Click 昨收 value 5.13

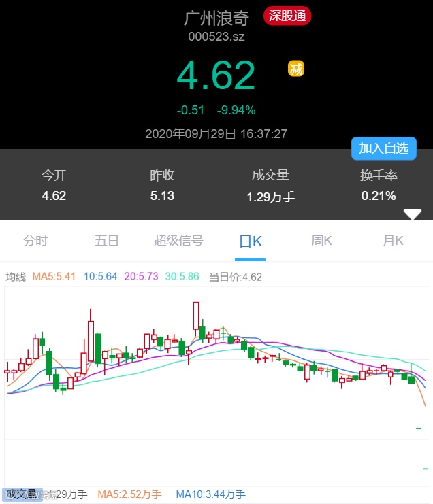click(162, 196)
